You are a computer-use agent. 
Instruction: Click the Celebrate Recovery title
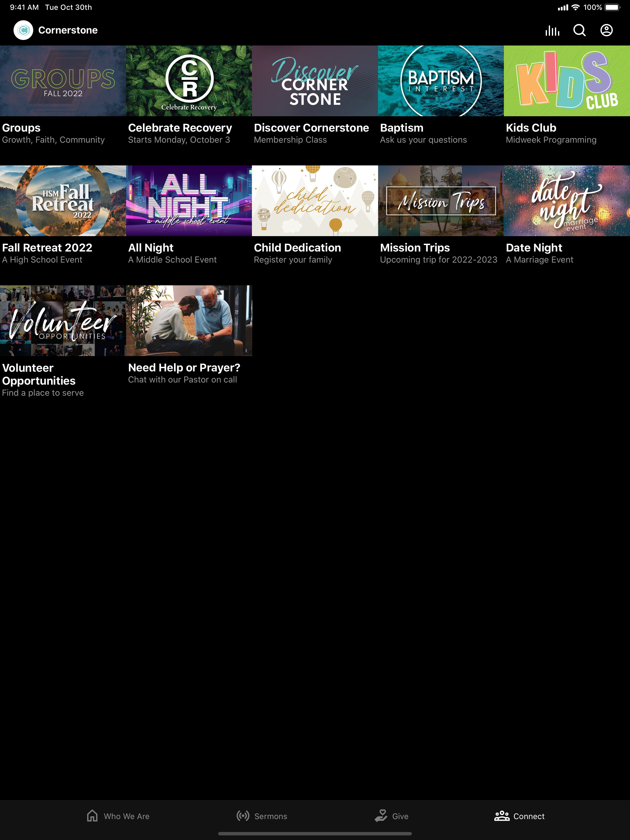pyautogui.click(x=180, y=128)
